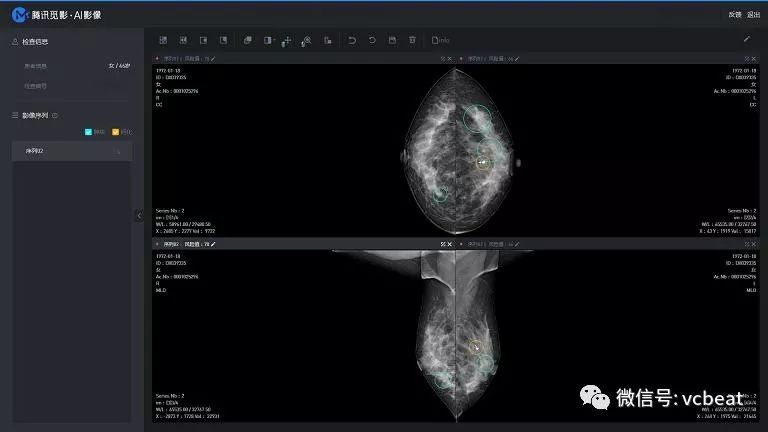Click the link left of 退出 in header
Viewport: 768px width, 432px height.
click(x=735, y=15)
